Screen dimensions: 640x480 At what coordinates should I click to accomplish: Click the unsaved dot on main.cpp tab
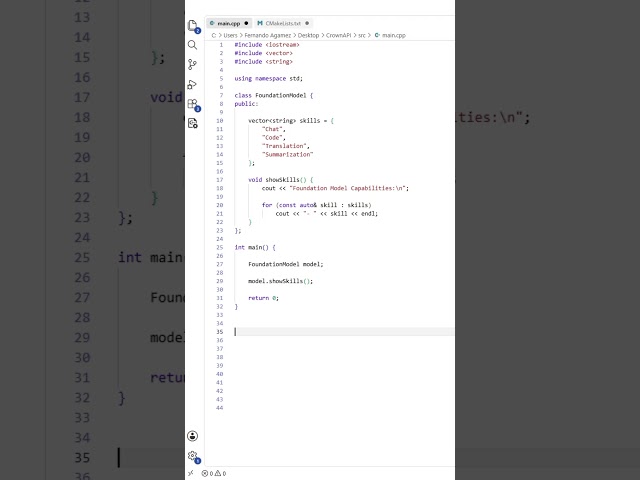click(246, 23)
